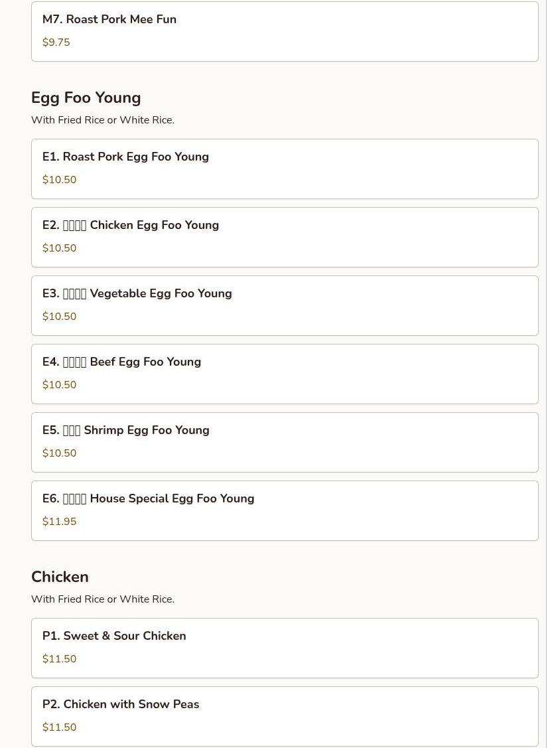Viewport: 560px width, 748px height.
Task: Select E1. Roast Pork Egg Foo Young
Action: coord(284,169)
